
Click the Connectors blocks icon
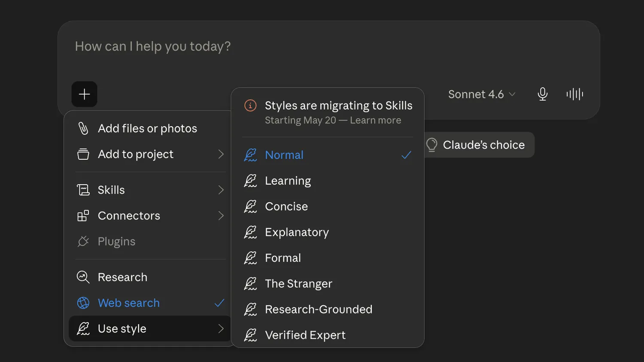(x=83, y=216)
